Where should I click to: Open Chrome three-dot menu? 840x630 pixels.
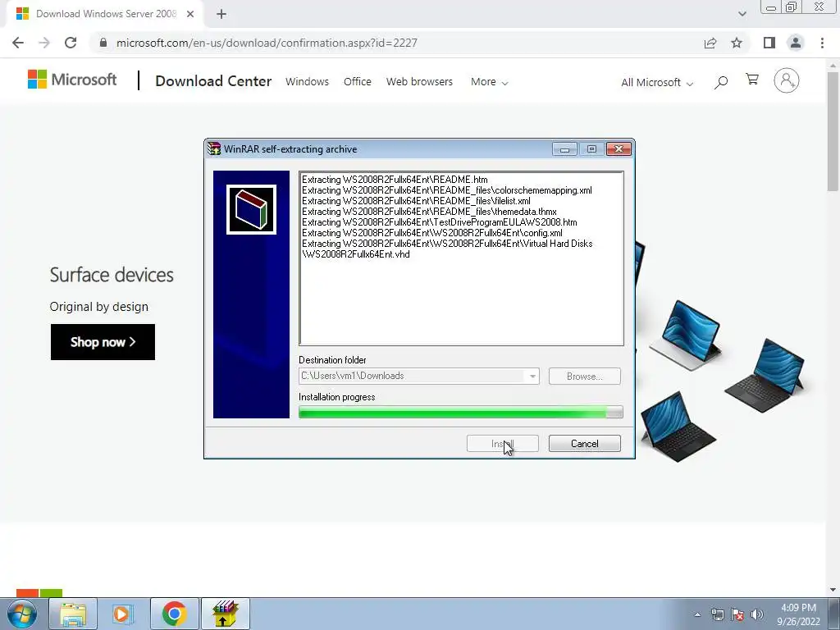click(x=822, y=43)
